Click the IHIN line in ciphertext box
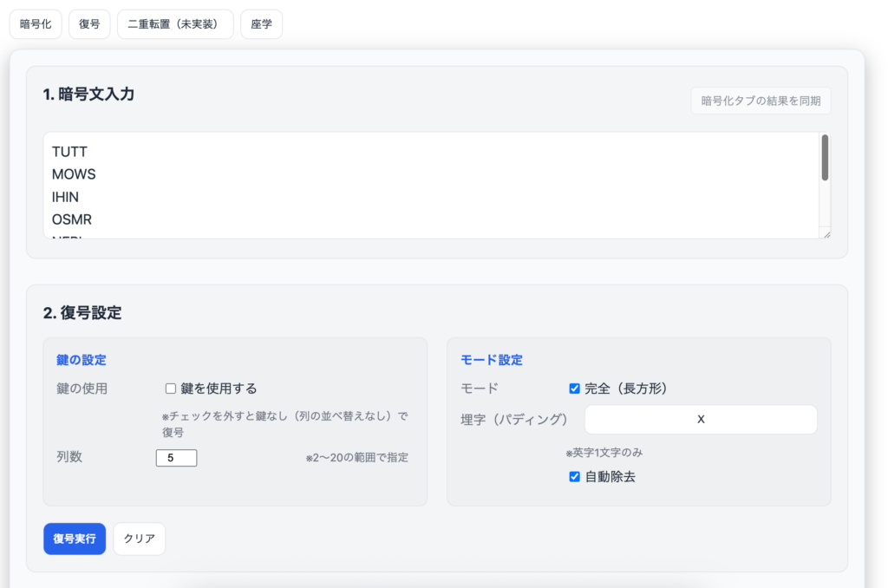Viewport: 888px width, 588px height. click(x=66, y=197)
